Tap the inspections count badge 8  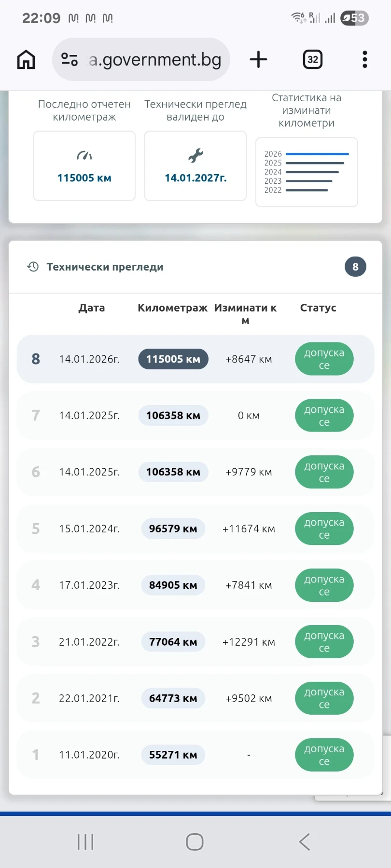[x=355, y=267]
